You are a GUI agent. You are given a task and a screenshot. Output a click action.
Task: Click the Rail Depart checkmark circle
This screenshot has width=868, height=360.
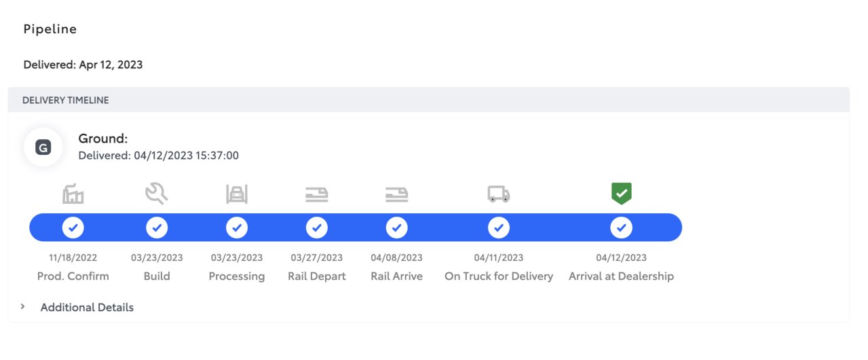(317, 228)
